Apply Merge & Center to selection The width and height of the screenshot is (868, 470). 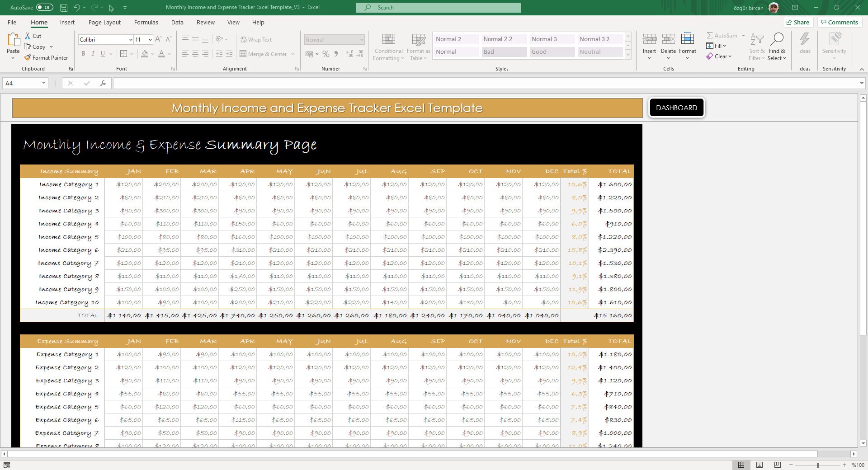click(x=264, y=54)
